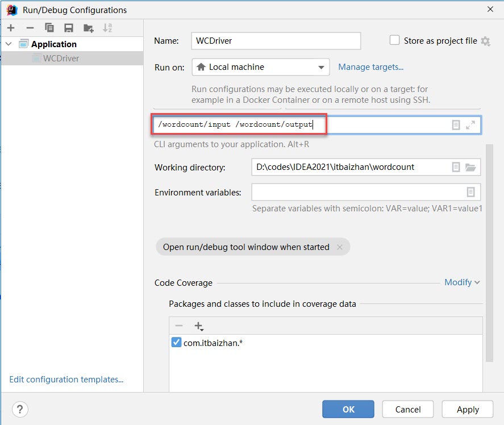Add coverage pattern with plus icon
The width and height of the screenshot is (504, 425).
tap(199, 326)
